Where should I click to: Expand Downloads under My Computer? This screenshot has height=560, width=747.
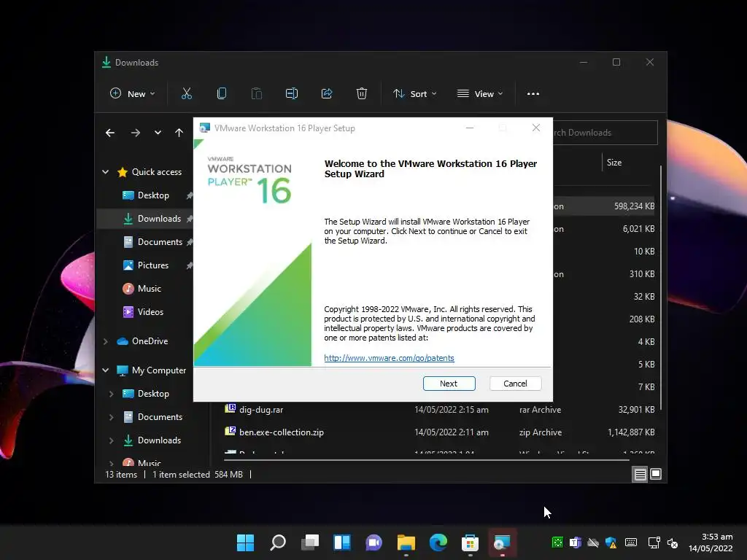pos(111,440)
